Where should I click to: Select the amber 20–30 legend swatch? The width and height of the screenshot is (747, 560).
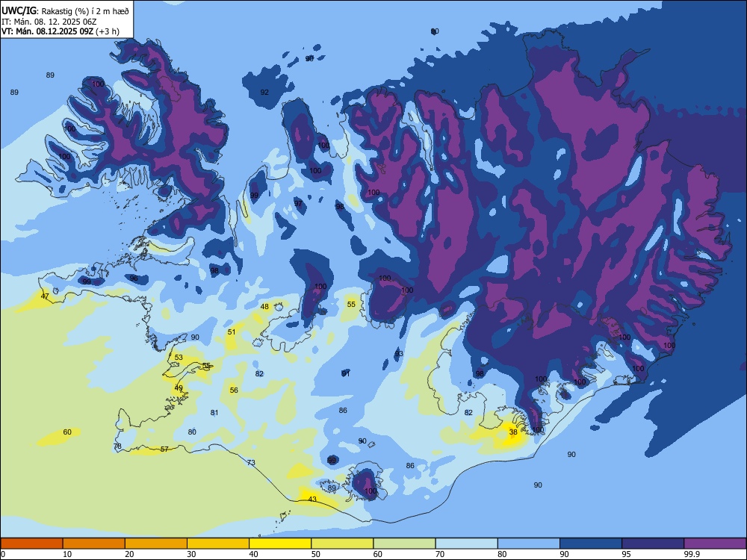point(156,544)
